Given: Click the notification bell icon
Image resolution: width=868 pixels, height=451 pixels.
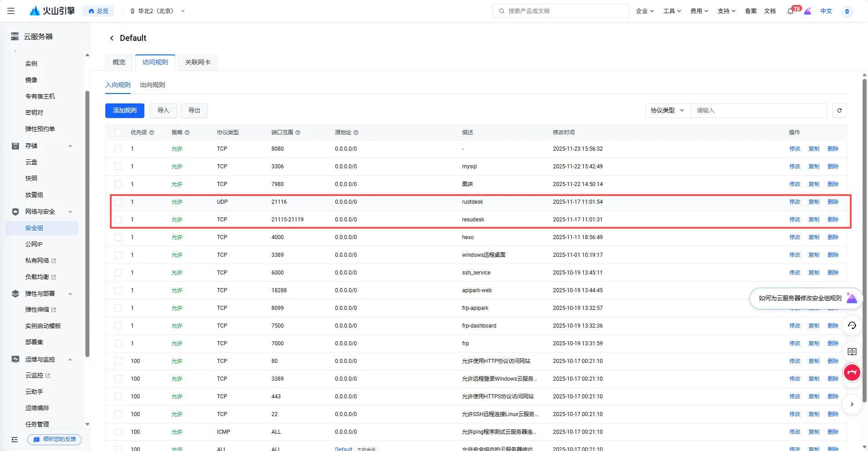Looking at the screenshot, I should coord(790,11).
